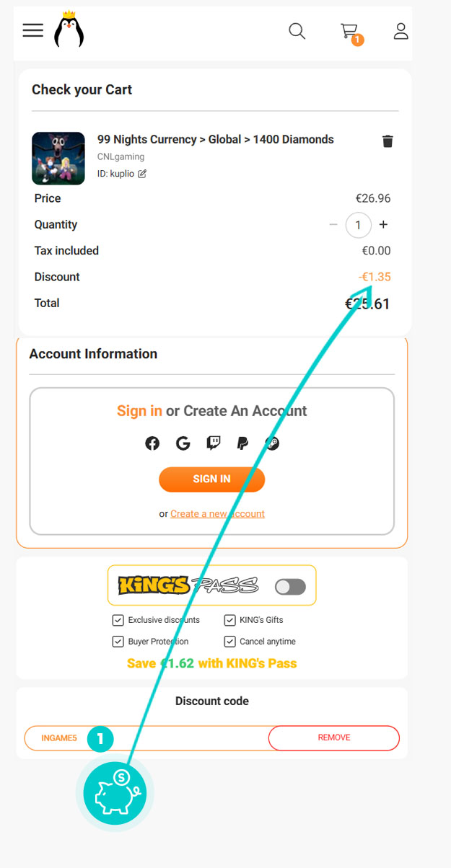Sign in with Steam icon
The height and width of the screenshot is (868, 451).
pyautogui.click(x=272, y=443)
